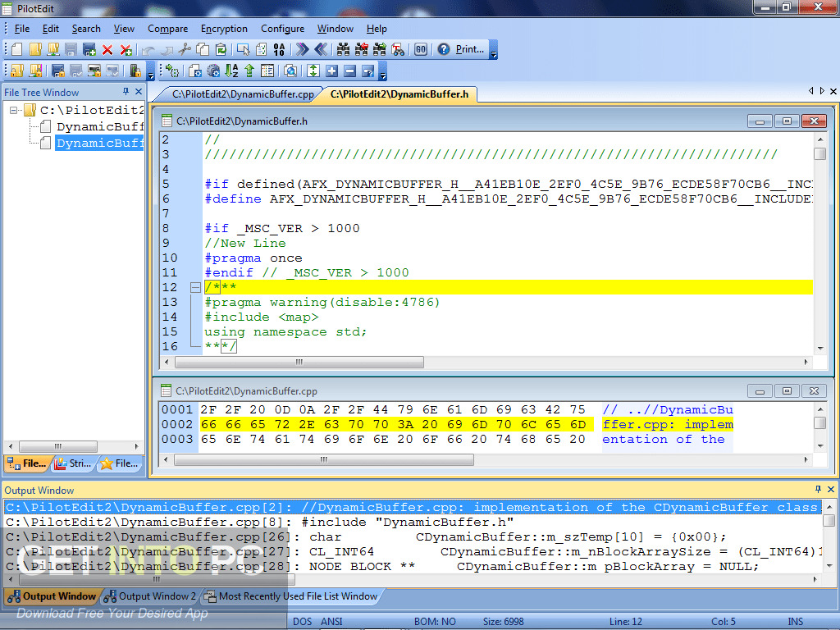Paste from clipboard icon with green arrow
This screenshot has height=630, width=840.
click(221, 49)
